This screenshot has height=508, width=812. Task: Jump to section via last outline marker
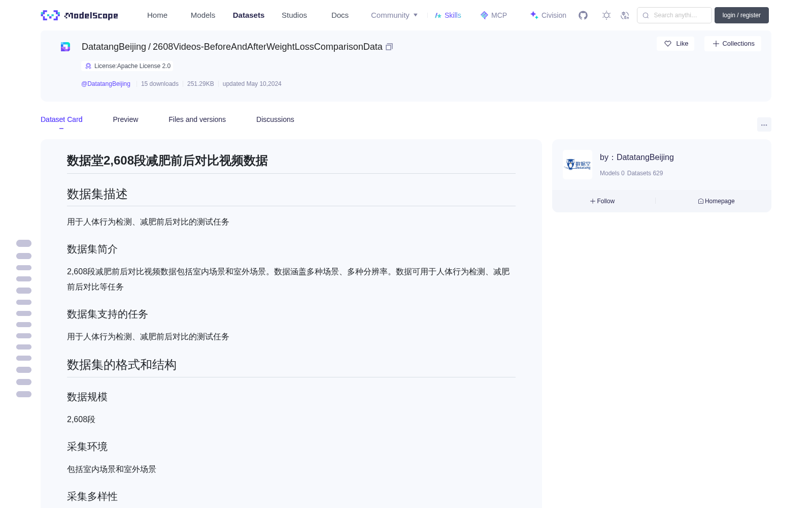(x=24, y=394)
